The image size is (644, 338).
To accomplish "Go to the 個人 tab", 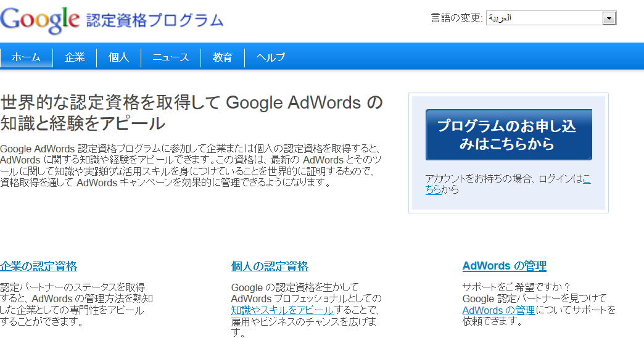I will tap(118, 57).
